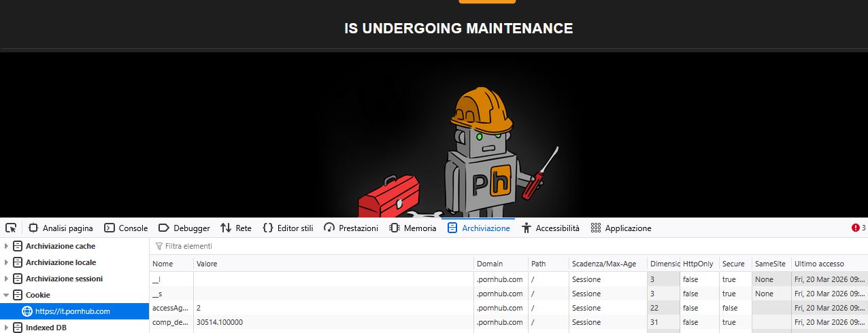Screen dimensions: 868x333
Task: Switch to the Console tab
Action: click(126, 228)
